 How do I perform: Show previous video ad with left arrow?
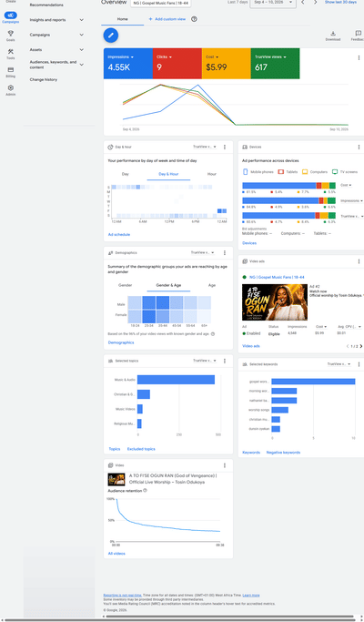[x=348, y=346]
